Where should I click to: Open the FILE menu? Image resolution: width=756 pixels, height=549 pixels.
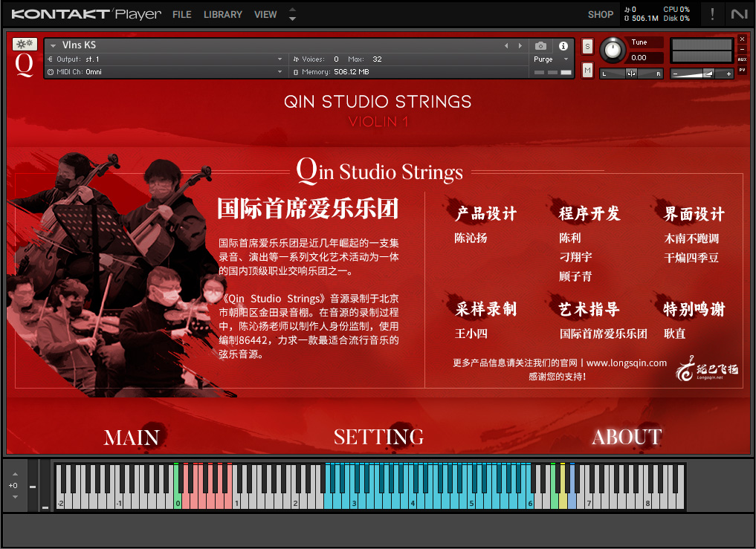[x=182, y=14]
